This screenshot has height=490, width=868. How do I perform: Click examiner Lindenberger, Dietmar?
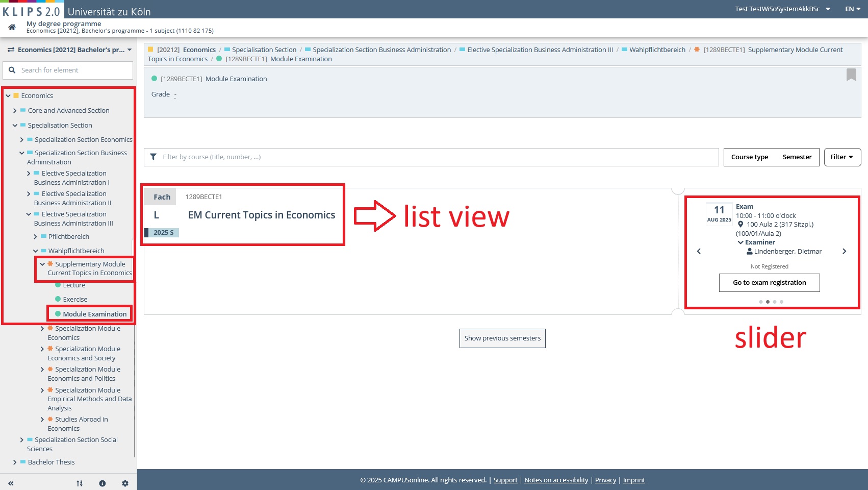(x=787, y=252)
